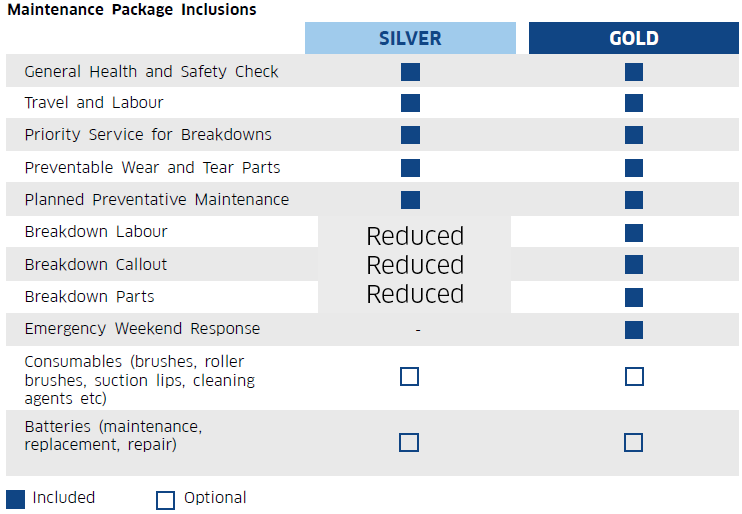The width and height of the screenshot is (742, 514).
Task: Click Gold Emergency Weekend Response square
Action: pos(634,330)
